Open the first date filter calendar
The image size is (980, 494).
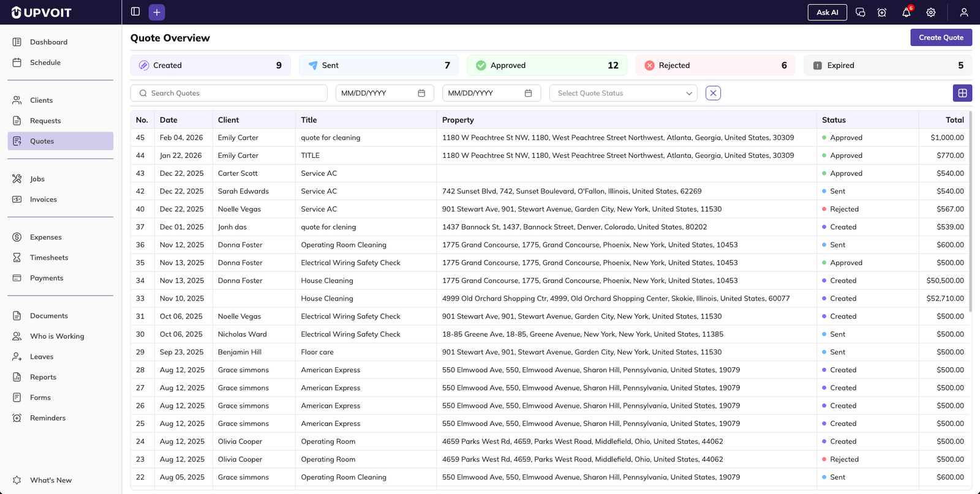[x=421, y=93]
